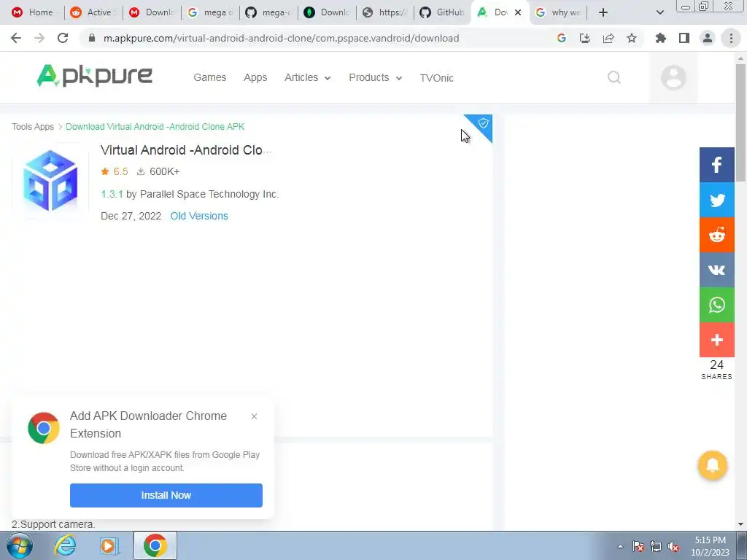This screenshot has width=747, height=560.
Task: Open Internet Explorer from the taskbar
Action: 65,545
